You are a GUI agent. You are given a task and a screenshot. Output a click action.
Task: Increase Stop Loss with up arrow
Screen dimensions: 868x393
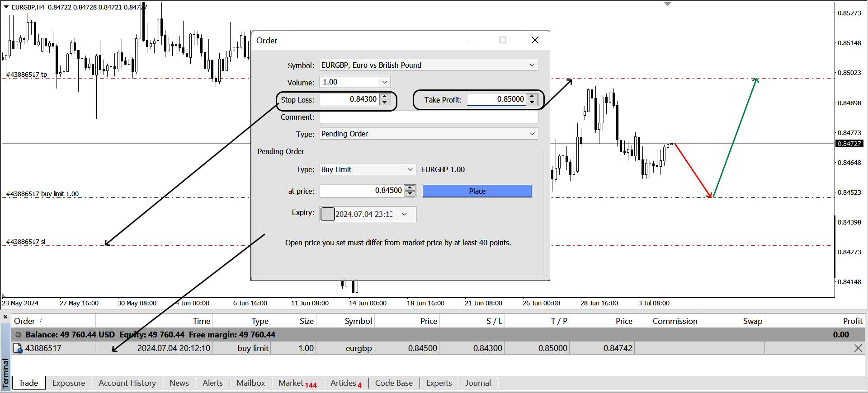[385, 96]
